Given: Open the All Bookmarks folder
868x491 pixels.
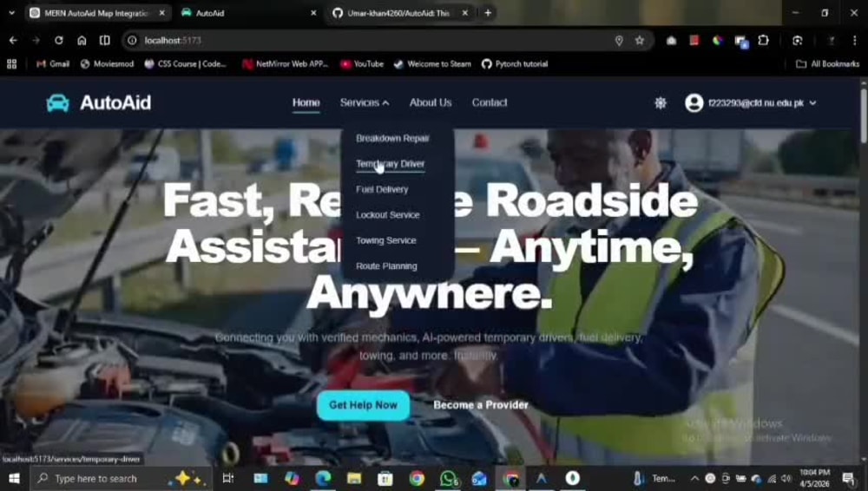Looking at the screenshot, I should pos(827,64).
